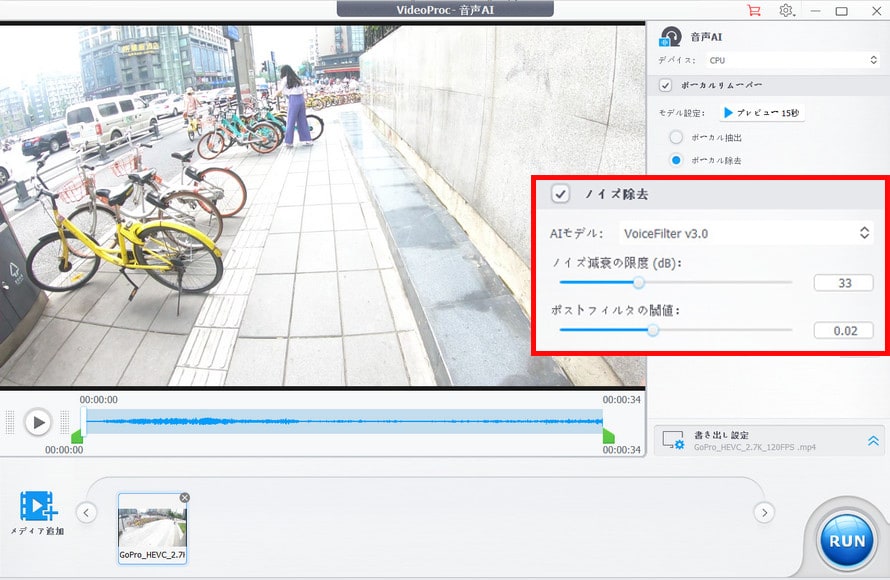The image size is (890, 580).
Task: Play the audio with the play button
Action: 38,422
